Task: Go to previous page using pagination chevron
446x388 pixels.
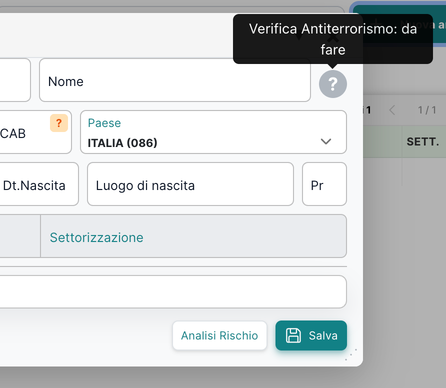Action: (392, 110)
